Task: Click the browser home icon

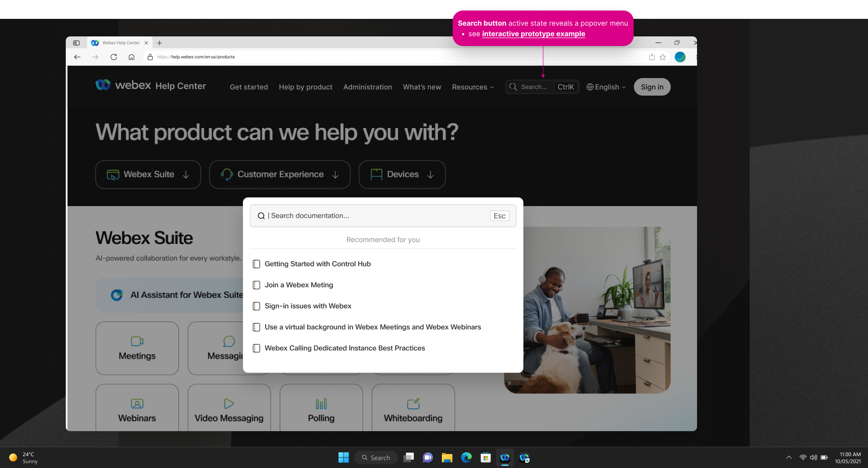Action: click(x=132, y=57)
